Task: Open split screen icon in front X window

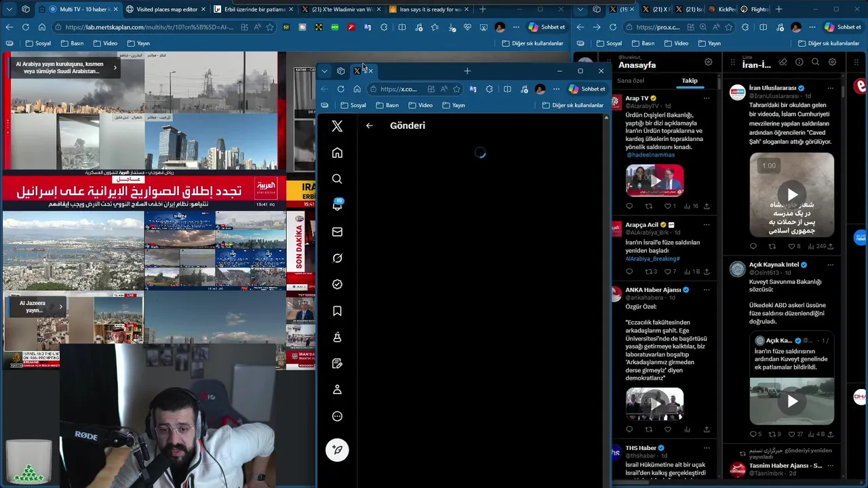Action: (507, 89)
